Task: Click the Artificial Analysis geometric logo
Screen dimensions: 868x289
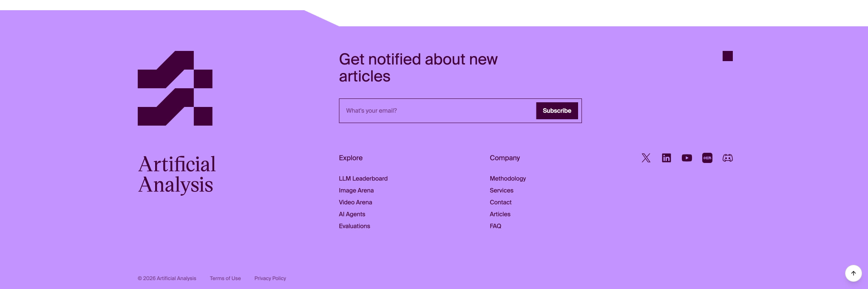Action: click(x=175, y=88)
